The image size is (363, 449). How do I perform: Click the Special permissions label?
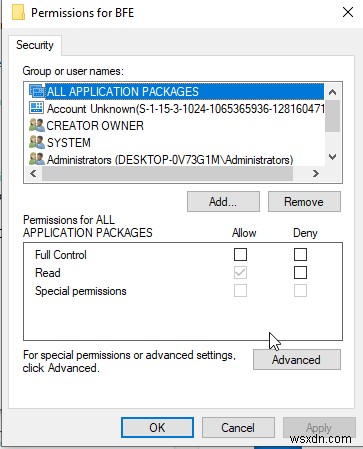(81, 291)
